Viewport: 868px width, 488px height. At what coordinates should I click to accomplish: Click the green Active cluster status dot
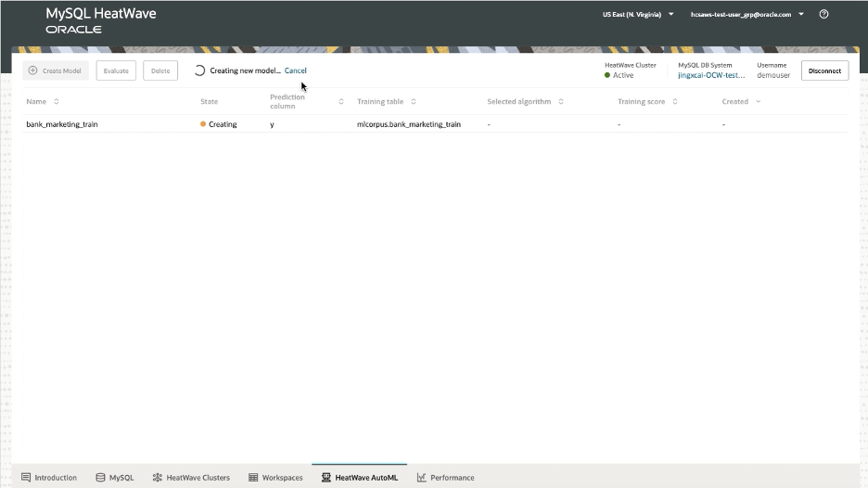point(607,75)
